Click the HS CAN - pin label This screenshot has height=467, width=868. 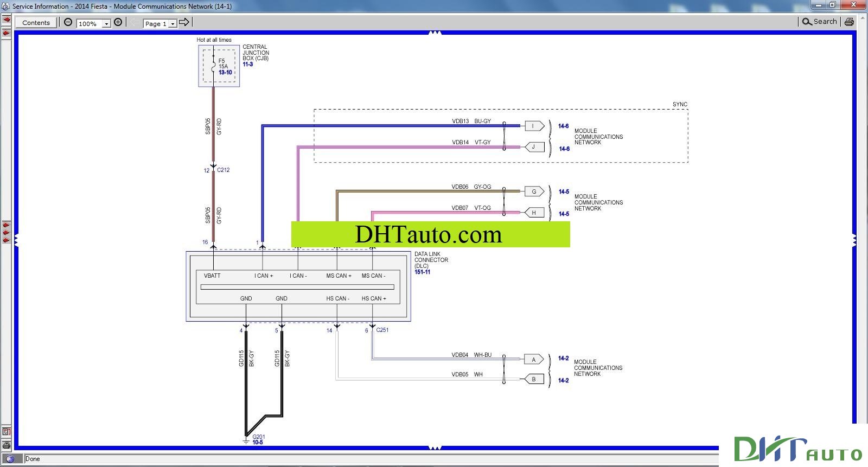click(337, 298)
